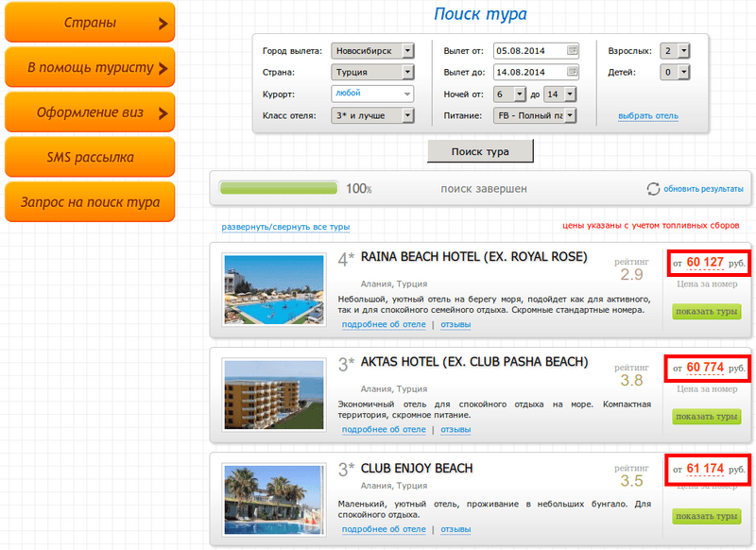The width and height of the screenshot is (756, 550).
Task: Click 'выбрать отель' link
Action: [648, 116]
